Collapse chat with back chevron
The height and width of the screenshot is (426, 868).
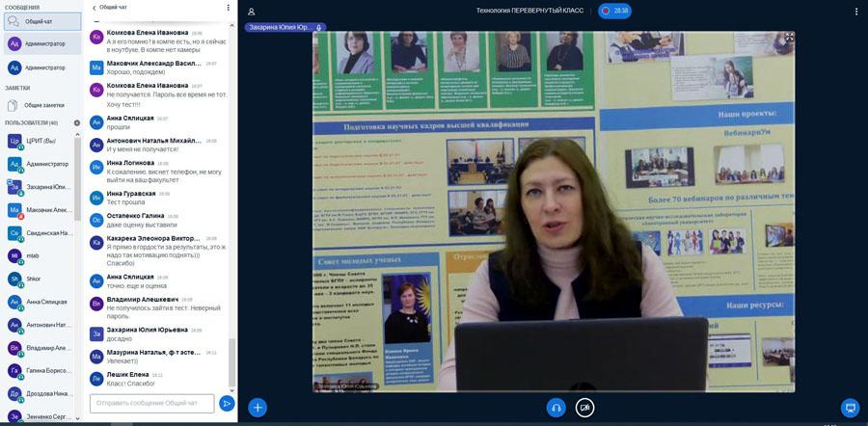coord(95,8)
